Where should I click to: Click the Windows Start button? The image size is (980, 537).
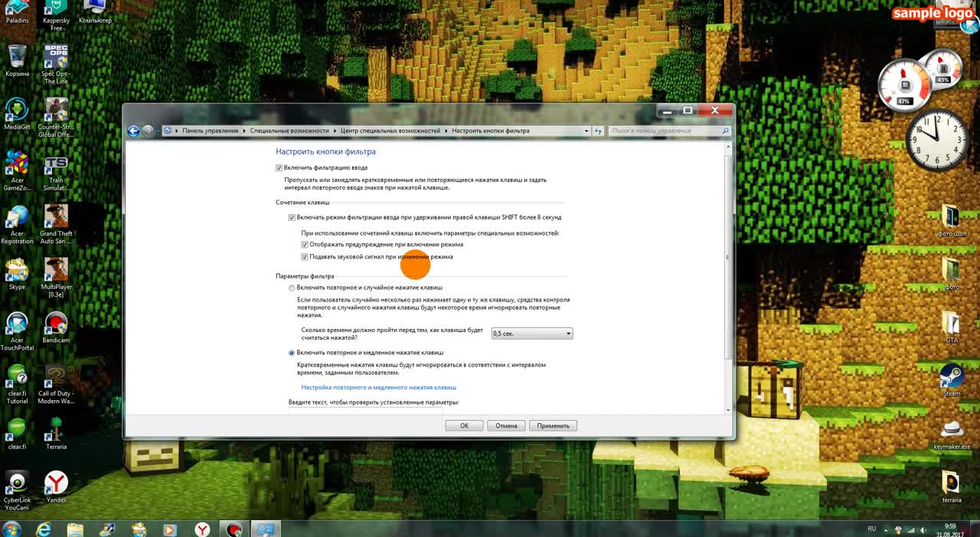[11, 529]
